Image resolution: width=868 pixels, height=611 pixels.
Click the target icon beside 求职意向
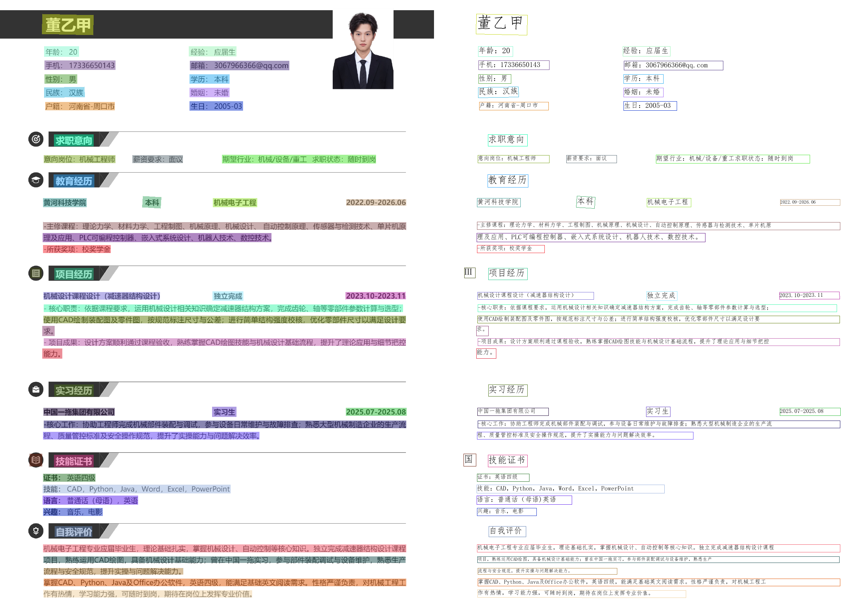click(36, 139)
